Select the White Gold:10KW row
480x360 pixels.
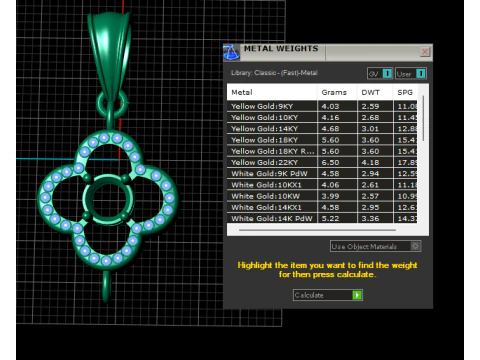pyautogui.click(x=322, y=196)
